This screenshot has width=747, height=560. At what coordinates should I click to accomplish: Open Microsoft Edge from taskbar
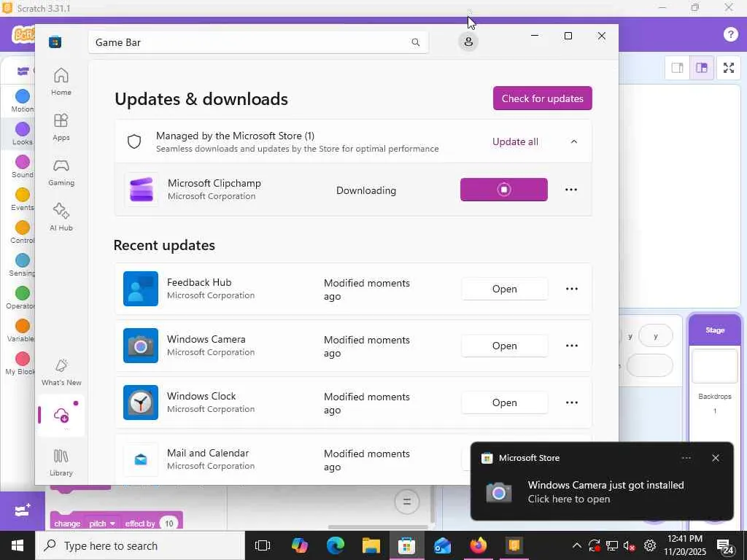pyautogui.click(x=336, y=545)
